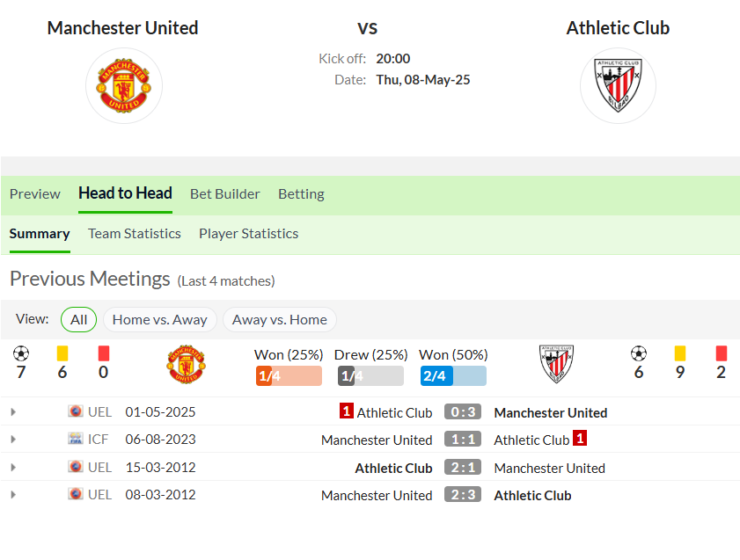Image resolution: width=740 pixels, height=560 pixels.
Task: Click the large Athletic Club crest
Action: 618,85
